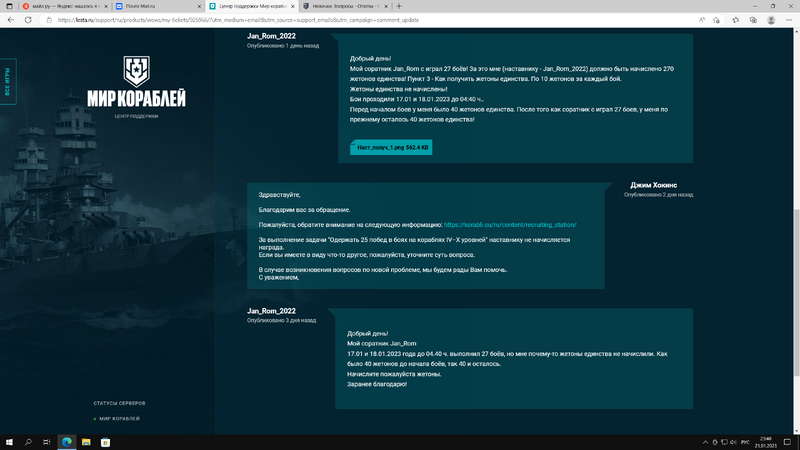800x450 pixels.
Task: Click the ЦЕНТР ПОДДЕРЖКИ text under logo
Action: click(136, 117)
